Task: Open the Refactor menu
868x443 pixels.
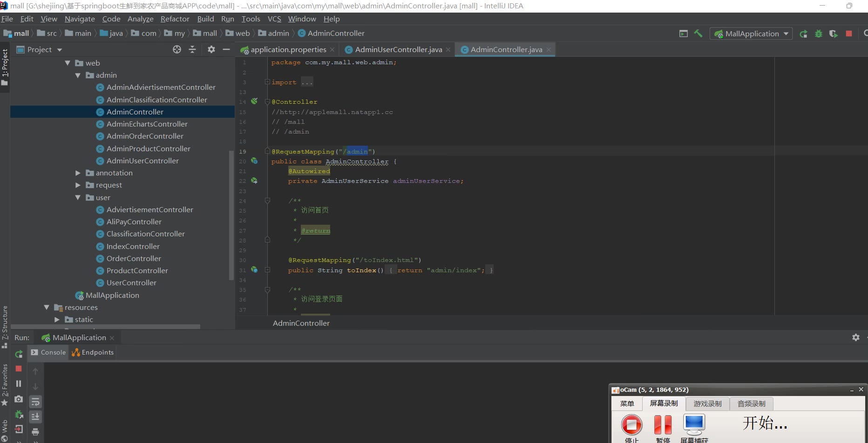Action: point(175,19)
